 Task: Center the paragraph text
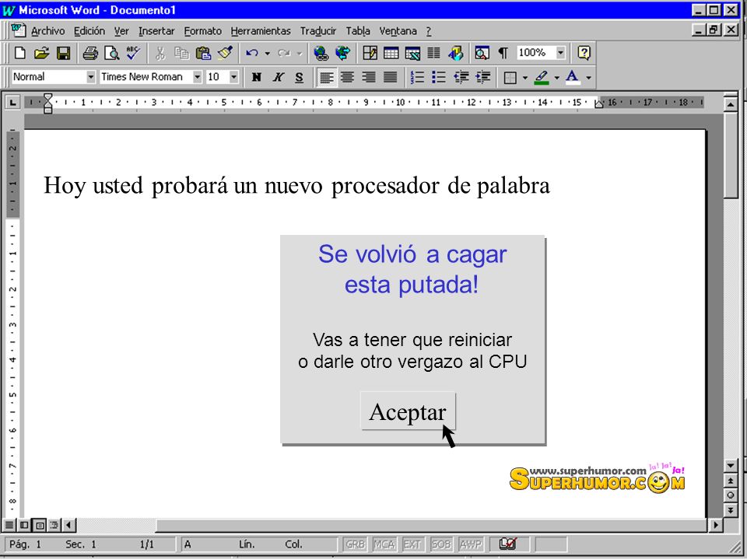pyautogui.click(x=347, y=77)
